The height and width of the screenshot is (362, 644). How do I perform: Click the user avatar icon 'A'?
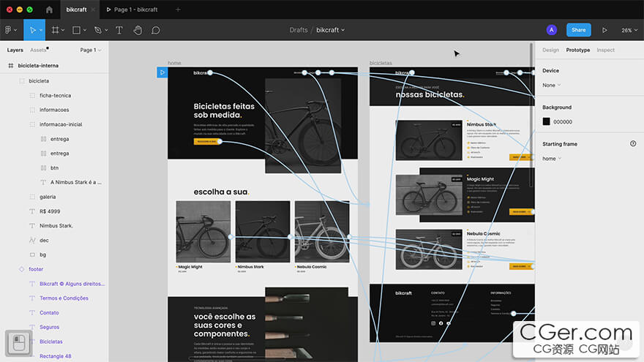tap(552, 30)
